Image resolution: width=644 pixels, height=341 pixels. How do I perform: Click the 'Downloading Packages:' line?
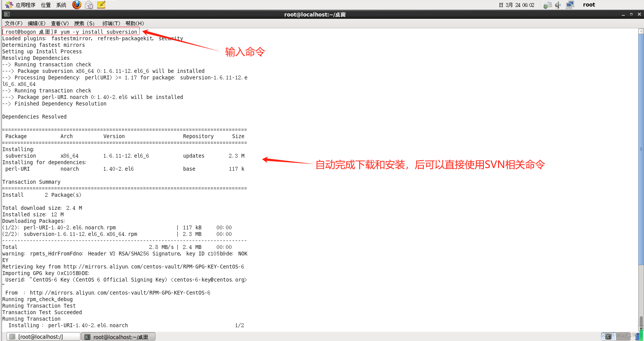tap(34, 221)
